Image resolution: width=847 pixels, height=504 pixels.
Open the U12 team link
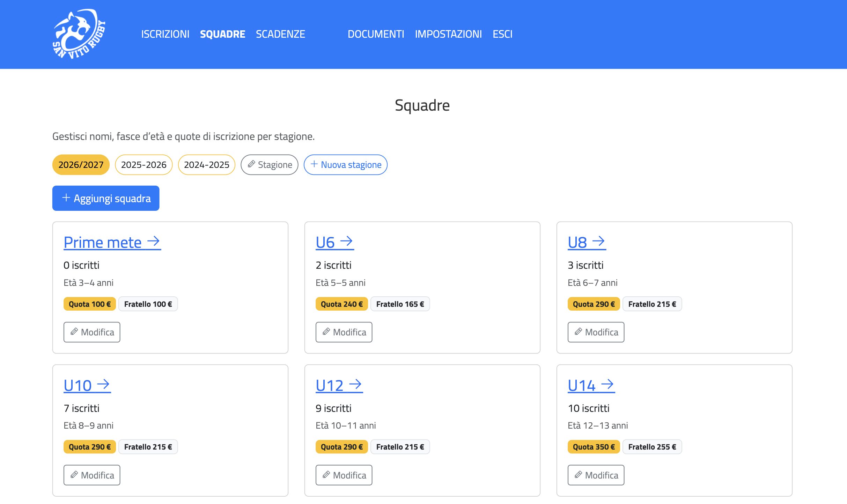click(339, 385)
